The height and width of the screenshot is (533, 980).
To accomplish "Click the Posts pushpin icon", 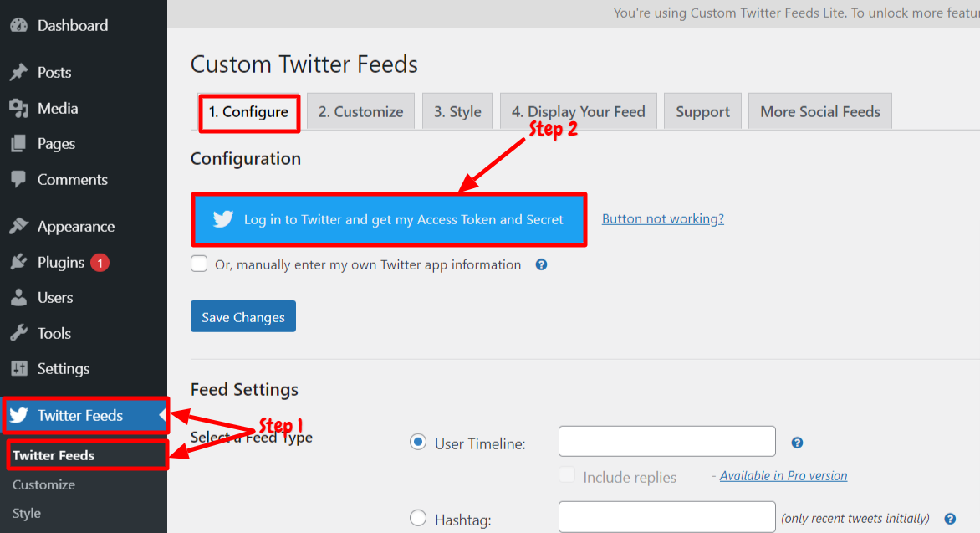I will tap(18, 72).
